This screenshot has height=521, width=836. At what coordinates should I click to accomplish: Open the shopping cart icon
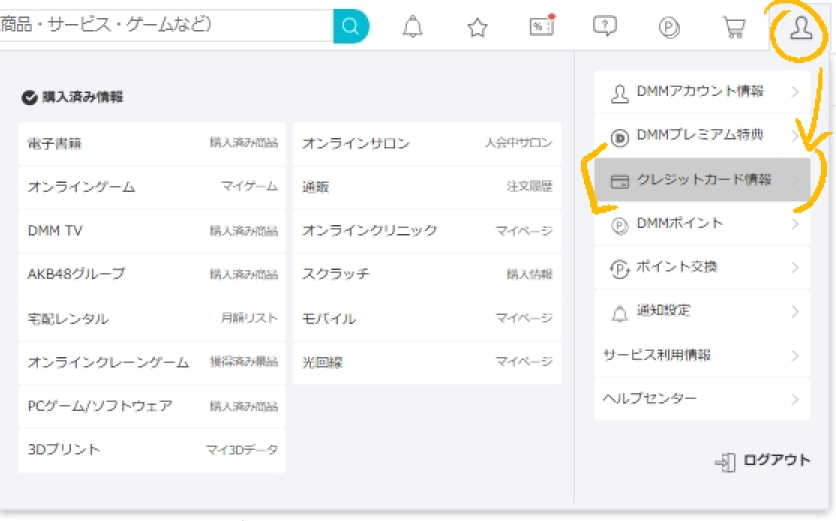(734, 27)
